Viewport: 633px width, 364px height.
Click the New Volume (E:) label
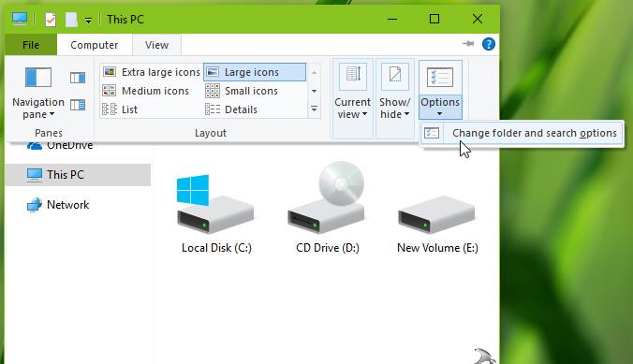coord(437,248)
